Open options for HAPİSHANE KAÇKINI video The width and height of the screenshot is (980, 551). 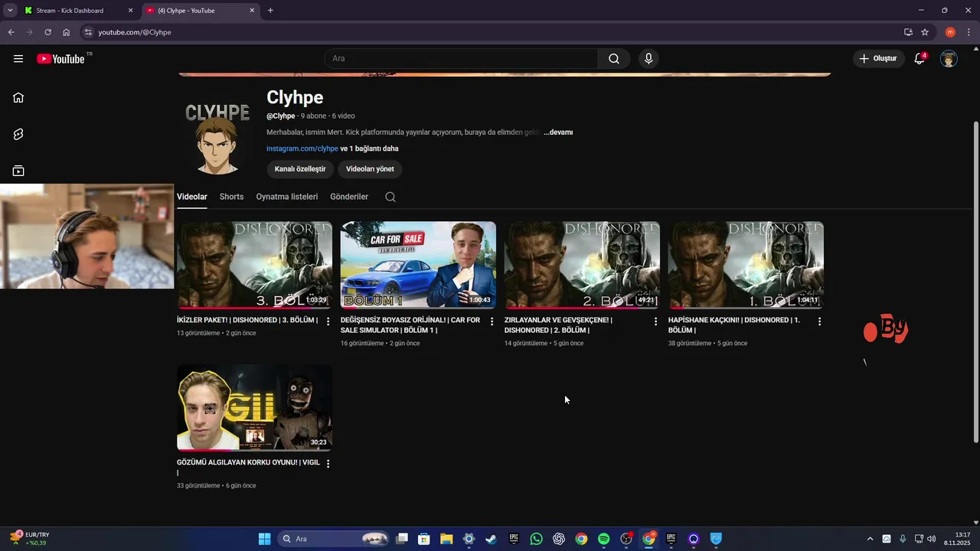click(x=819, y=321)
